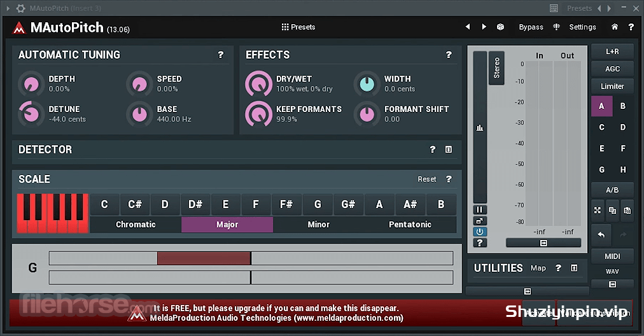This screenshot has width=644, height=336.
Task: Click the KEEP FORMANTS knob
Action: [x=259, y=114]
